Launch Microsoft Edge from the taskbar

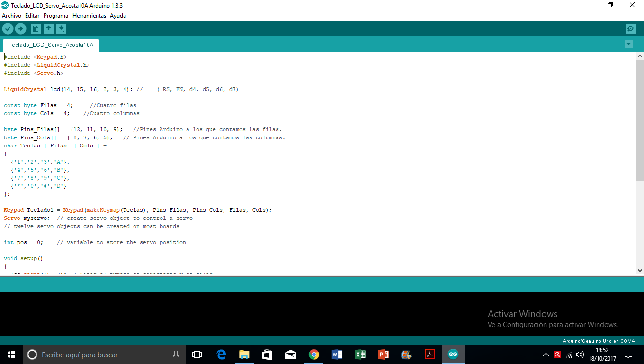(x=221, y=355)
